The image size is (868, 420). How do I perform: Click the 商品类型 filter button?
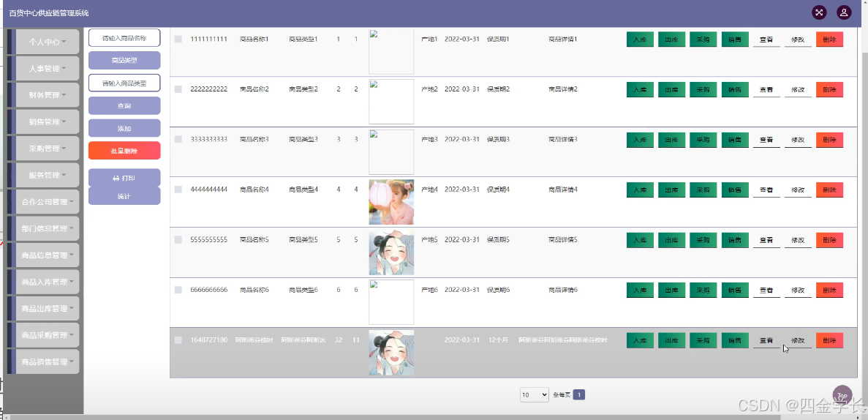pyautogui.click(x=124, y=61)
